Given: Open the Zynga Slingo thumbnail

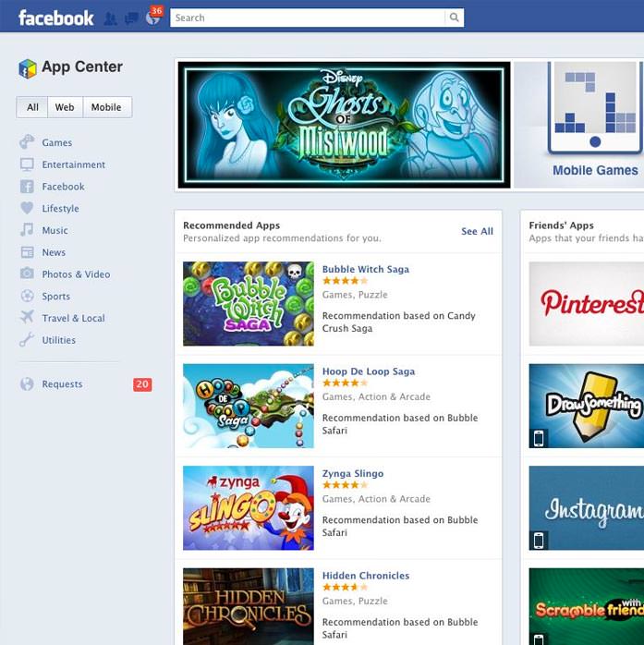Looking at the screenshot, I should point(249,508).
